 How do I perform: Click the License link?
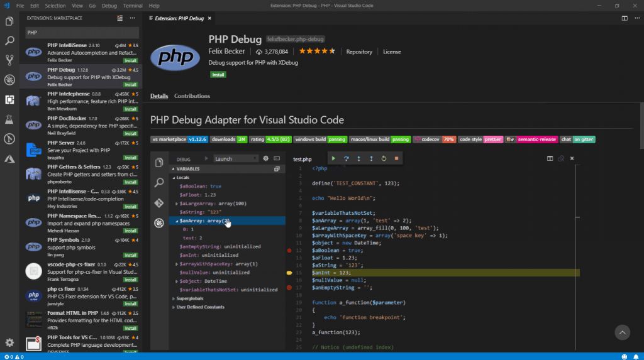[392, 52]
